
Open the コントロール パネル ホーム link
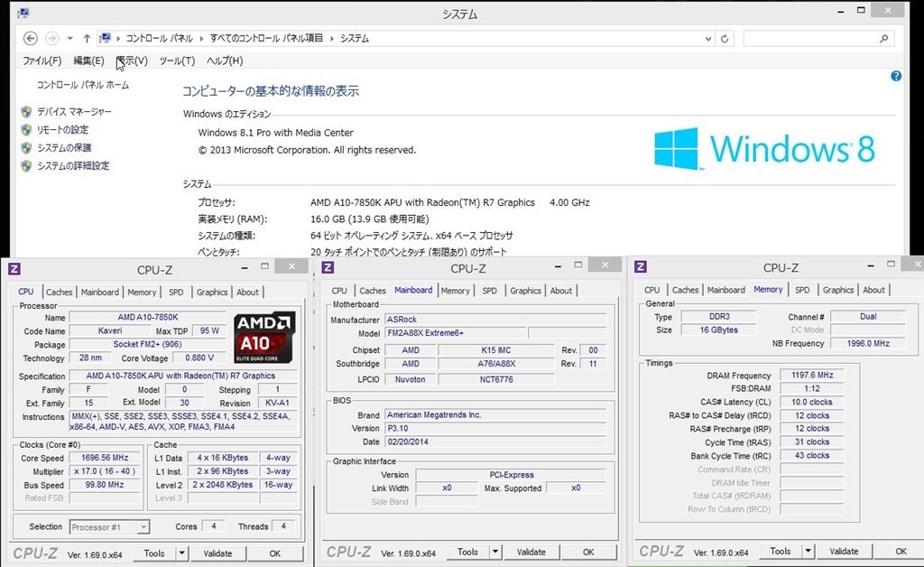click(x=83, y=85)
